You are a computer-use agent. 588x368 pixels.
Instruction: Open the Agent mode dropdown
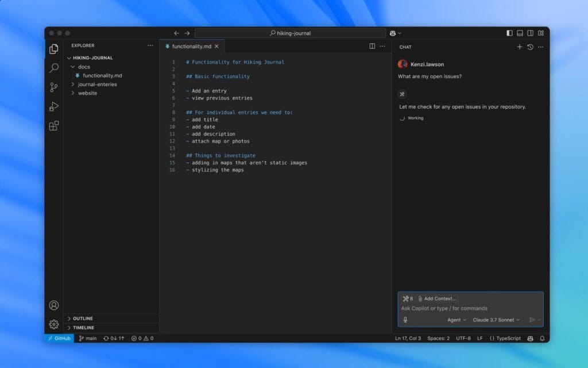point(457,320)
